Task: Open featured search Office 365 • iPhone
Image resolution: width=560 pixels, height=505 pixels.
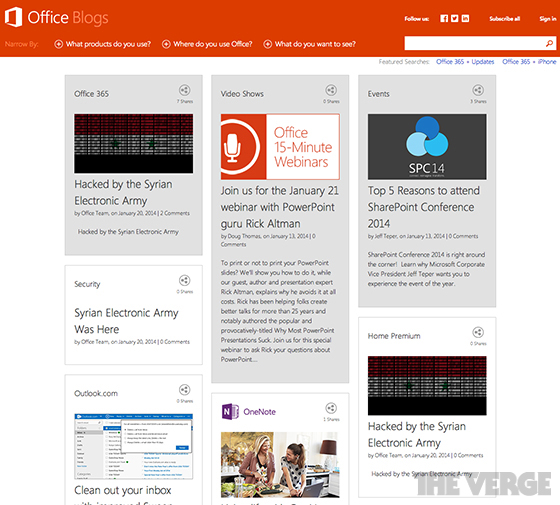Action: [x=529, y=62]
